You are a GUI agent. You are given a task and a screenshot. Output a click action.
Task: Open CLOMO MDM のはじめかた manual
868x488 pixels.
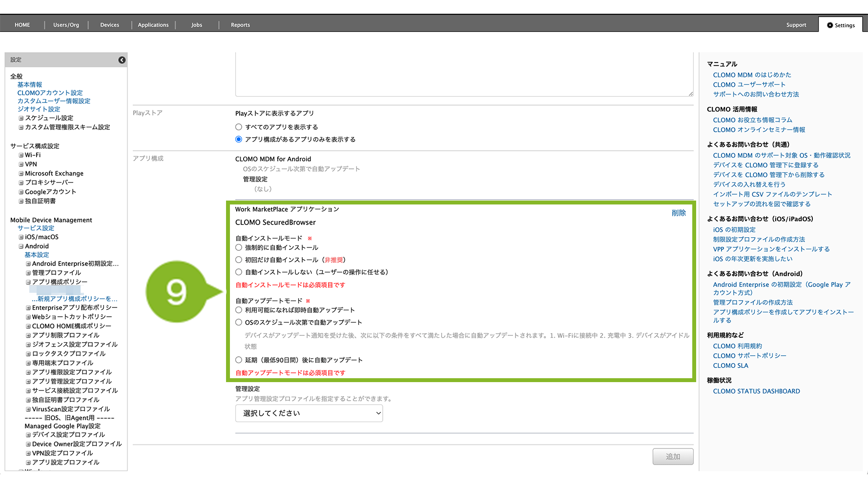(x=752, y=75)
